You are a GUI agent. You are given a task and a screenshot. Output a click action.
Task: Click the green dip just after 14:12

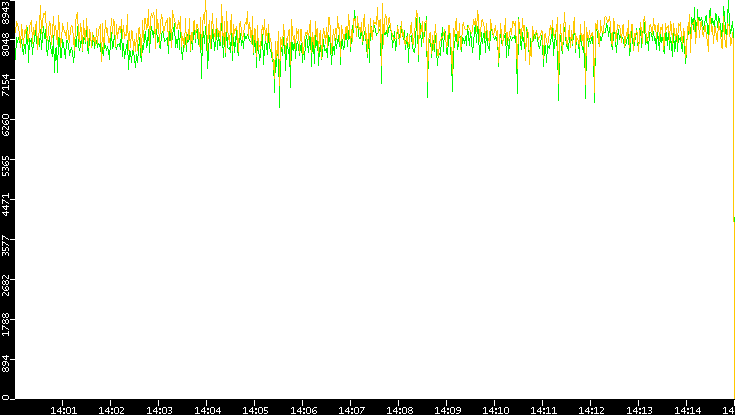pyautogui.click(x=594, y=89)
